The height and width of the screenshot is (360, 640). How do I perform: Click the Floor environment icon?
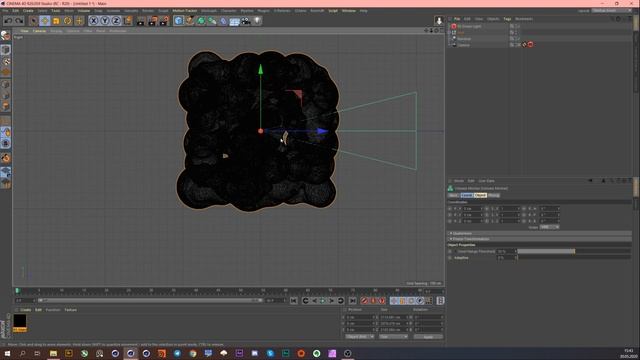tap(234, 20)
